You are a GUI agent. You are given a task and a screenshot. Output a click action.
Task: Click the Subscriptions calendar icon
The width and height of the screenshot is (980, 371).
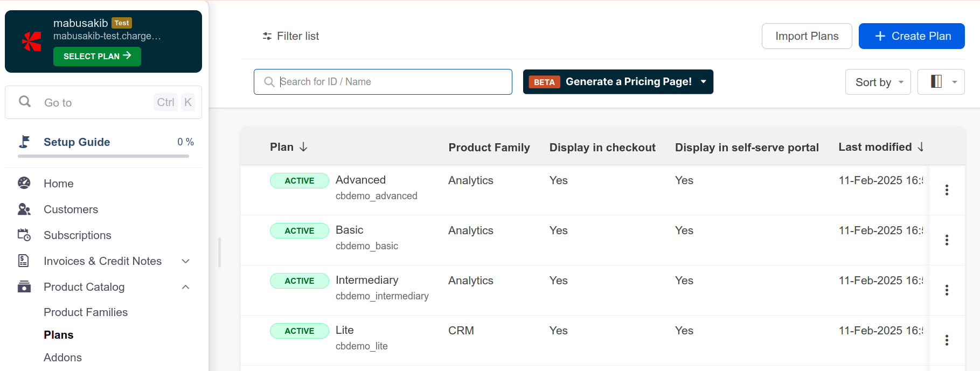tap(24, 235)
